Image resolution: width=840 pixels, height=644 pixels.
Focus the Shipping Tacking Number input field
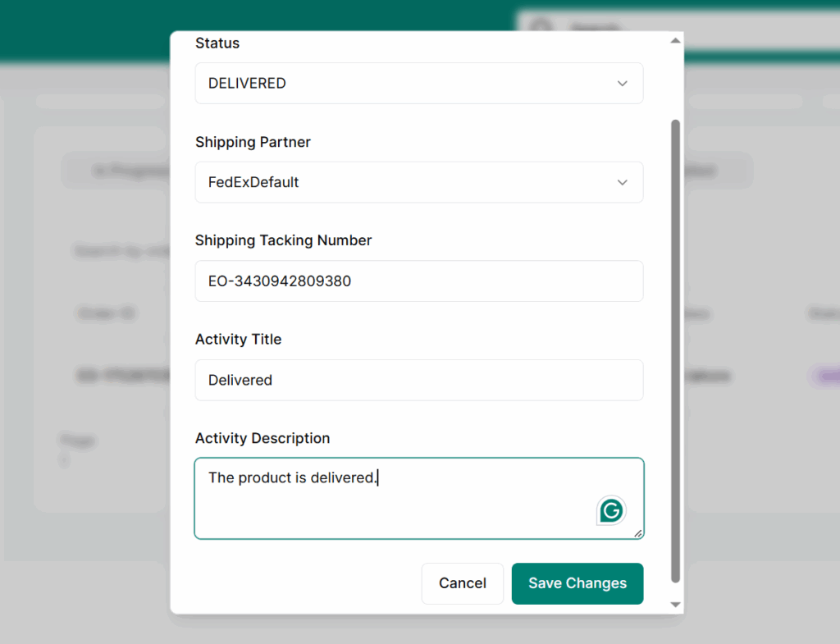418,281
